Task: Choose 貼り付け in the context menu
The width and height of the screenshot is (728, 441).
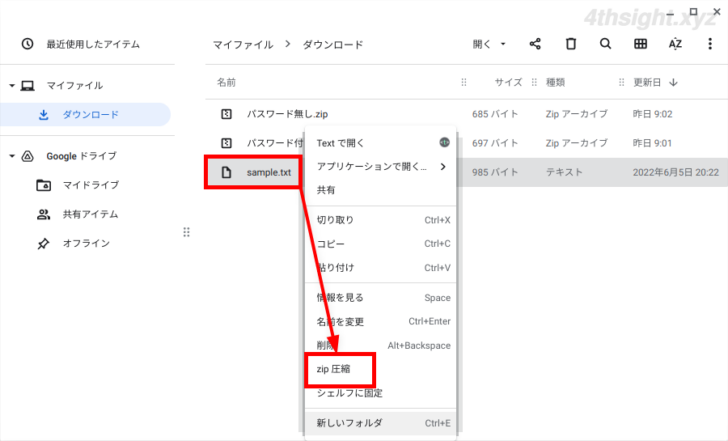Action: (x=381, y=267)
